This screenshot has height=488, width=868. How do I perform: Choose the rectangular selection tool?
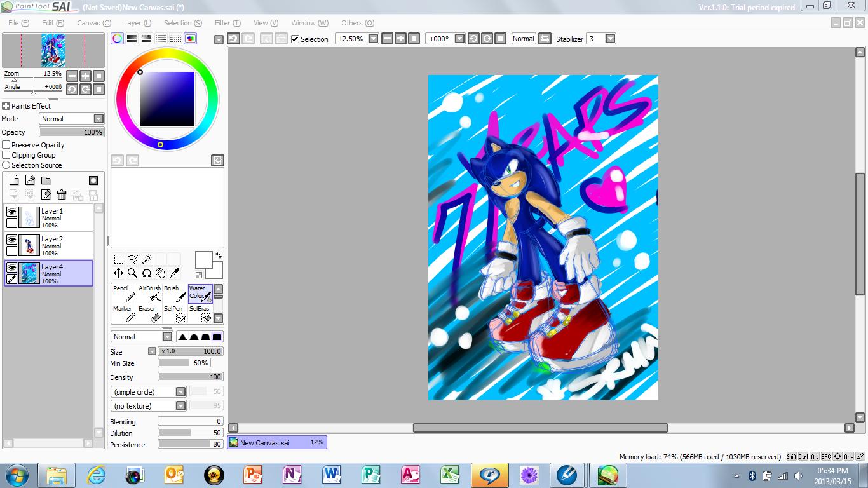[119, 259]
